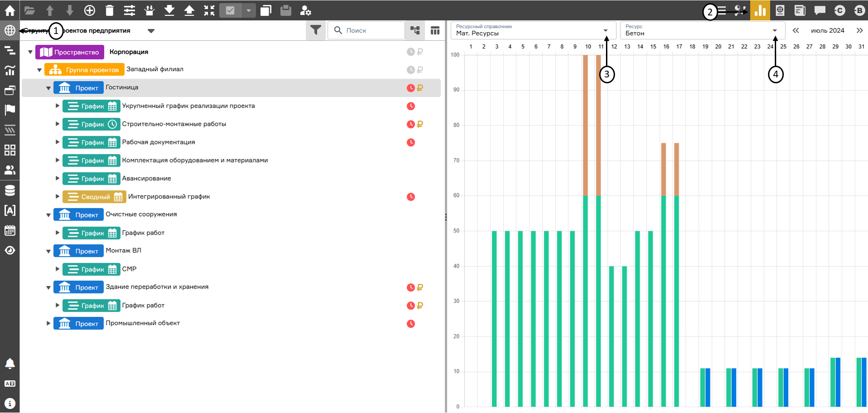Open the sliders settings icon
Viewport: 868px width, 413px height.
(129, 10)
